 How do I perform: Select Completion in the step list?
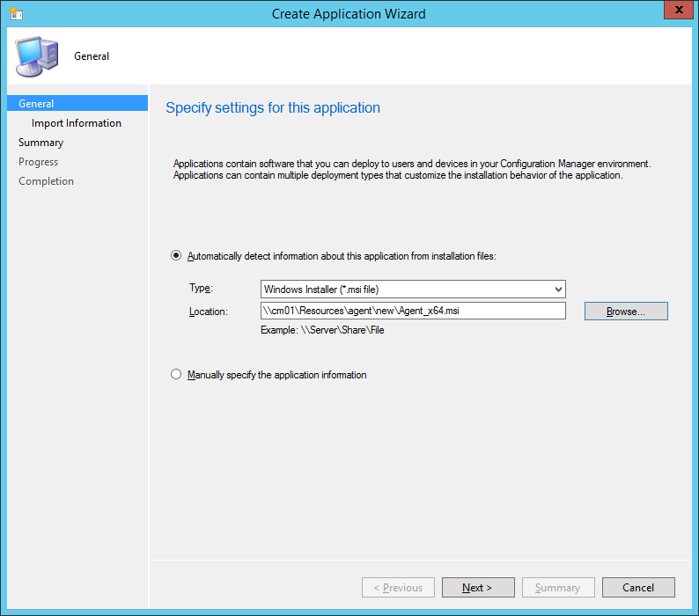pyautogui.click(x=46, y=181)
